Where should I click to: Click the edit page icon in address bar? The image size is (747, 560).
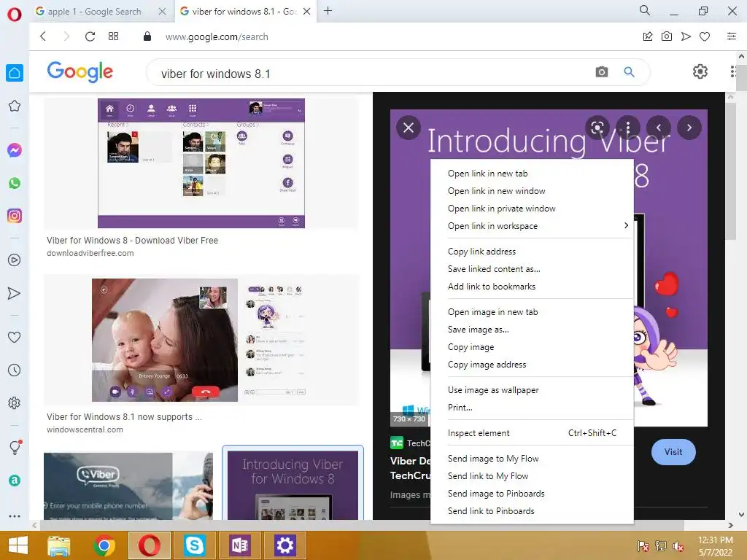648,36
